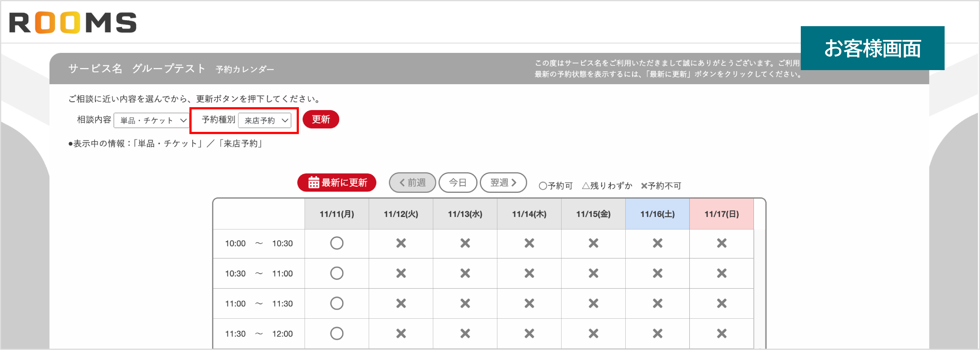Click the ✕予約不可 legend symbol

[644, 185]
